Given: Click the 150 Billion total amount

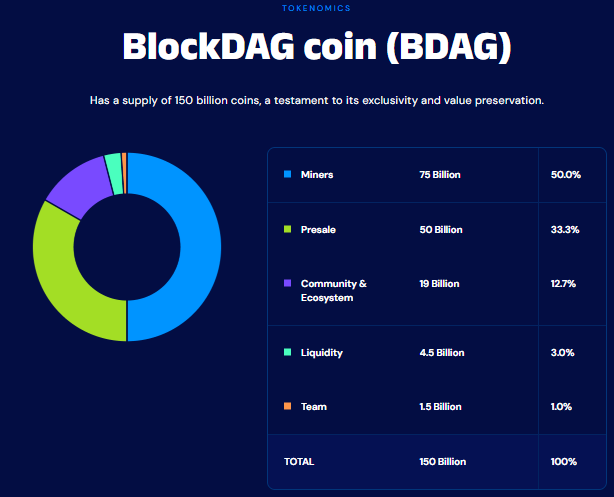Looking at the screenshot, I should tap(443, 462).
